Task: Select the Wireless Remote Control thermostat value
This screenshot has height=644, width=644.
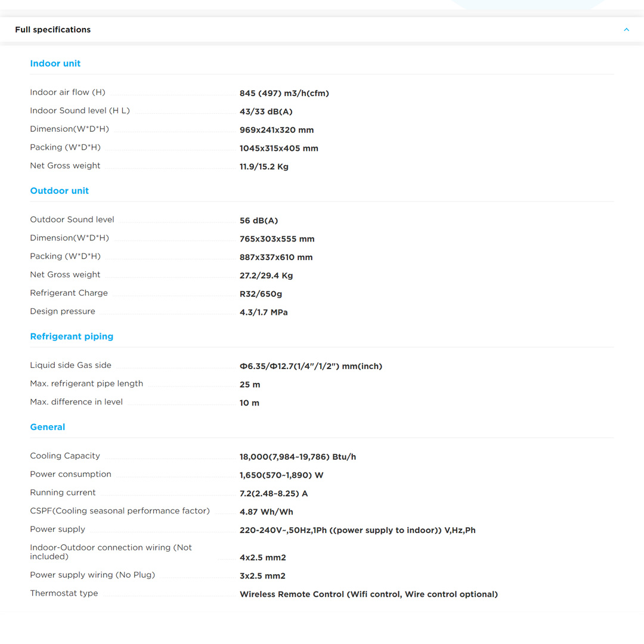Action: [x=369, y=594]
